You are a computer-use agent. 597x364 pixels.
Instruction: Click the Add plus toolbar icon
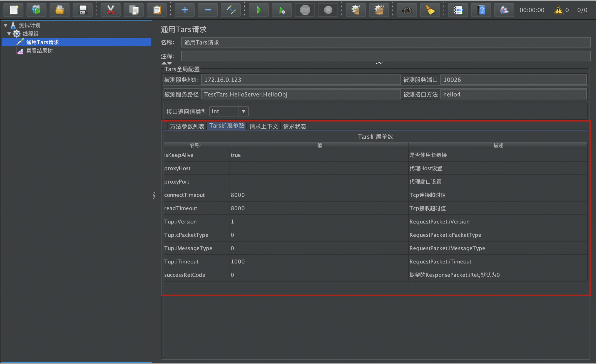coord(185,10)
